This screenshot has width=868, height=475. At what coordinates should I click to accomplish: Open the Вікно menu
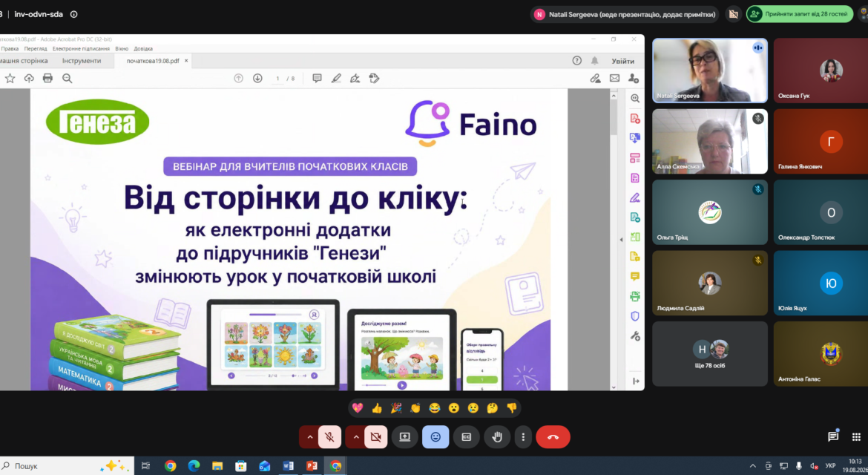[x=122, y=49]
